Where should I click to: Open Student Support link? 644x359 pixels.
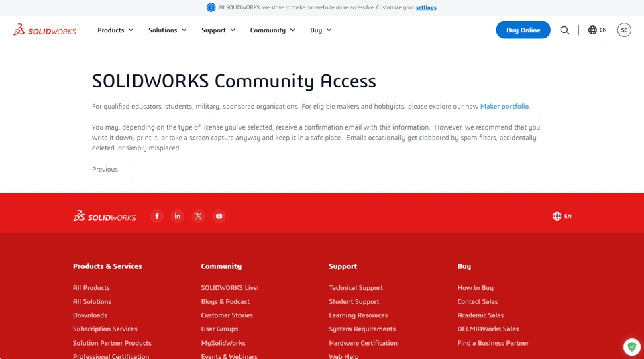[354, 301]
